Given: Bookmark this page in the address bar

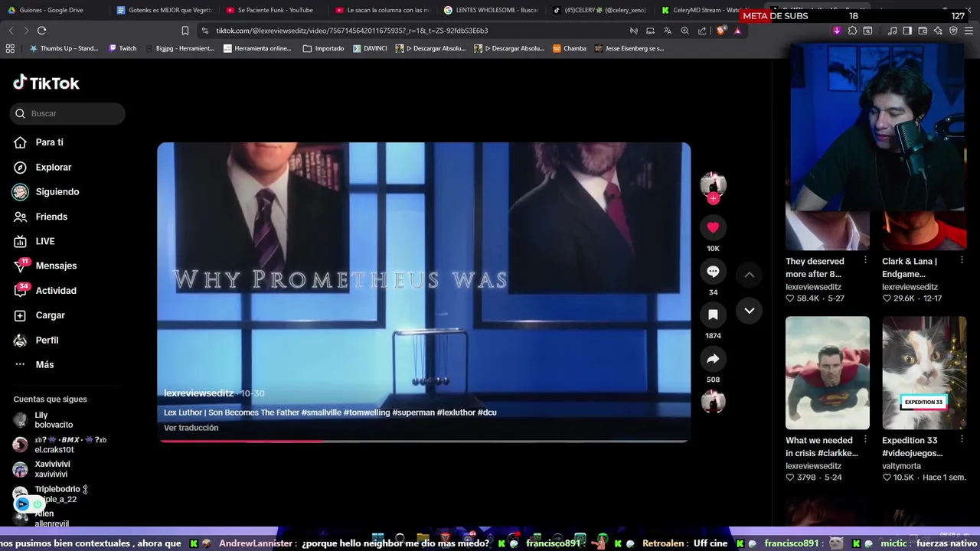Looking at the screenshot, I should click(185, 31).
